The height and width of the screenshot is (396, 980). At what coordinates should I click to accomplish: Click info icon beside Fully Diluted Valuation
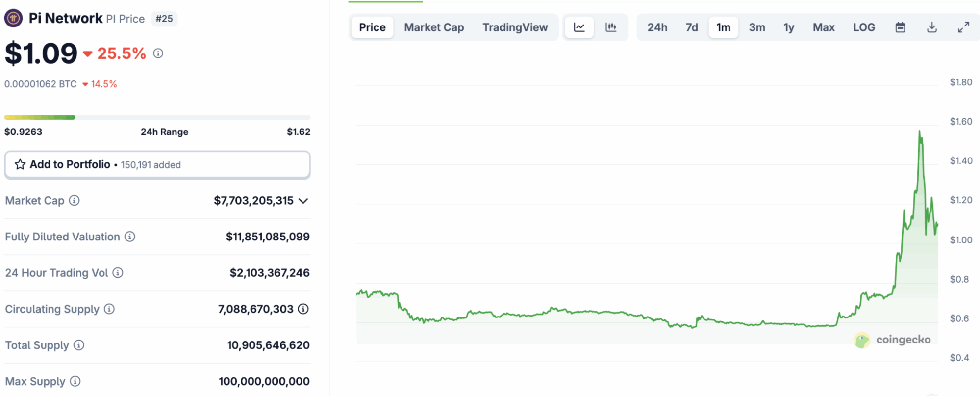(x=130, y=237)
